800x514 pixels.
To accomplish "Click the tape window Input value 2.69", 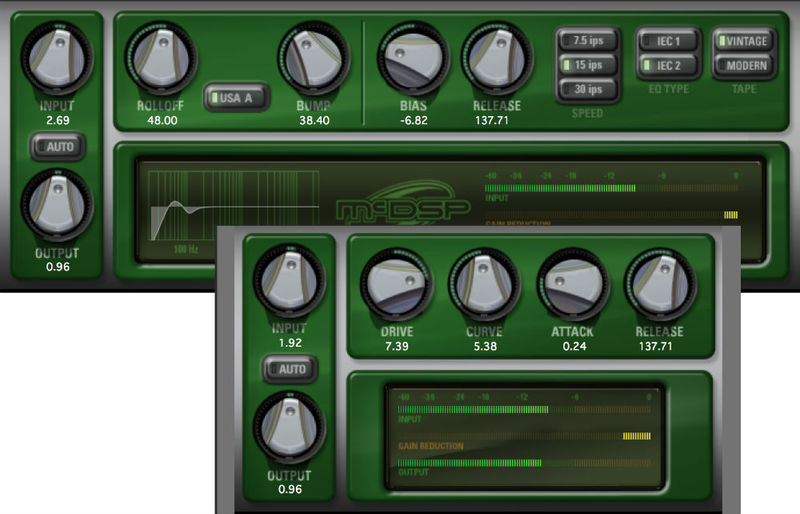I will 58,120.
